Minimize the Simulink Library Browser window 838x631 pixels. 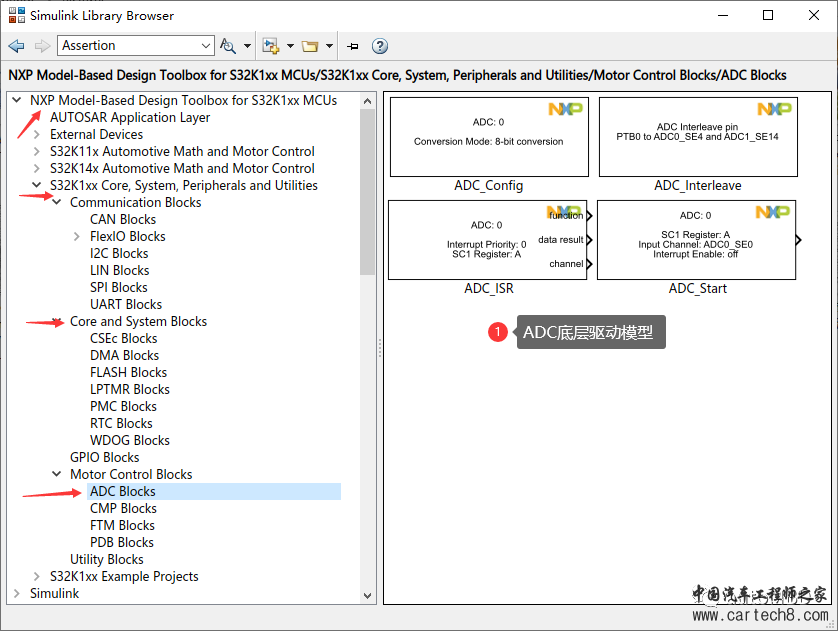click(723, 15)
